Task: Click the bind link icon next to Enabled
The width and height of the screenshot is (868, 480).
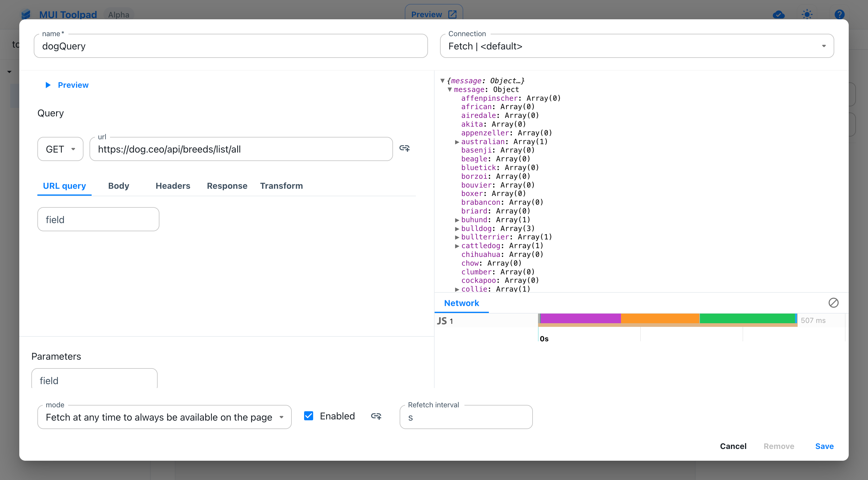Action: [x=376, y=416]
